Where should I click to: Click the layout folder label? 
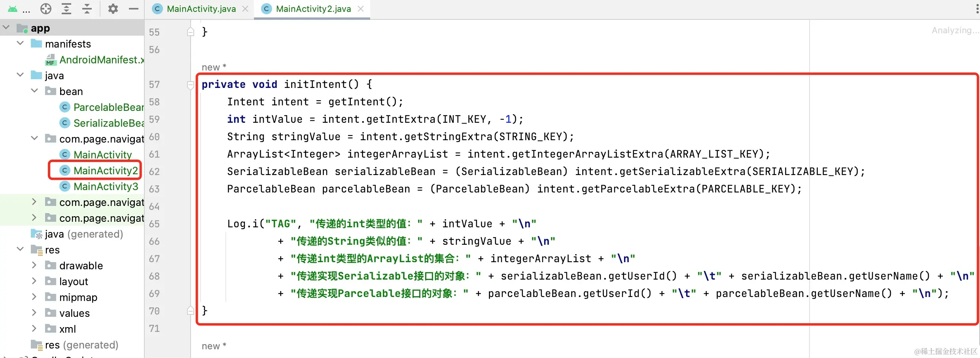tap(74, 282)
